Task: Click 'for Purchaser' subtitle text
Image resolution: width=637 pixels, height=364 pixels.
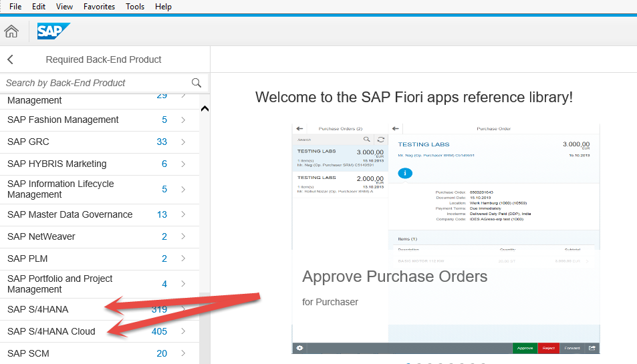Action: pyautogui.click(x=330, y=302)
